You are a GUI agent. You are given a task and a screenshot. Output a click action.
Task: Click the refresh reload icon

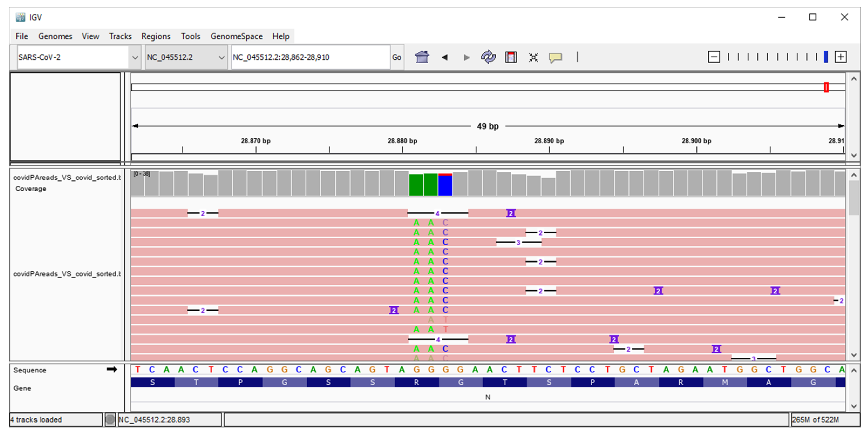488,57
